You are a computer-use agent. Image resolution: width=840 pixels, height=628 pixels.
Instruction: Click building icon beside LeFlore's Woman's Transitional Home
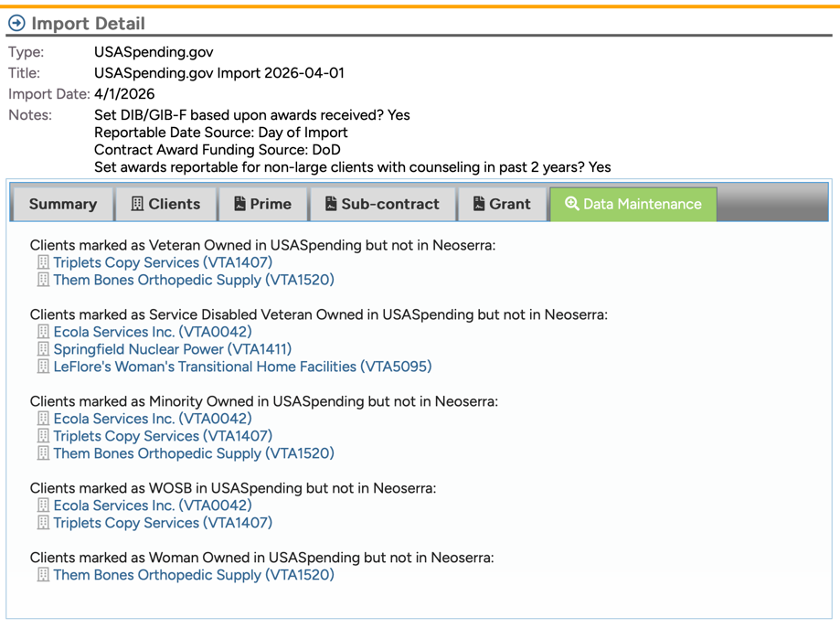pyautogui.click(x=43, y=367)
